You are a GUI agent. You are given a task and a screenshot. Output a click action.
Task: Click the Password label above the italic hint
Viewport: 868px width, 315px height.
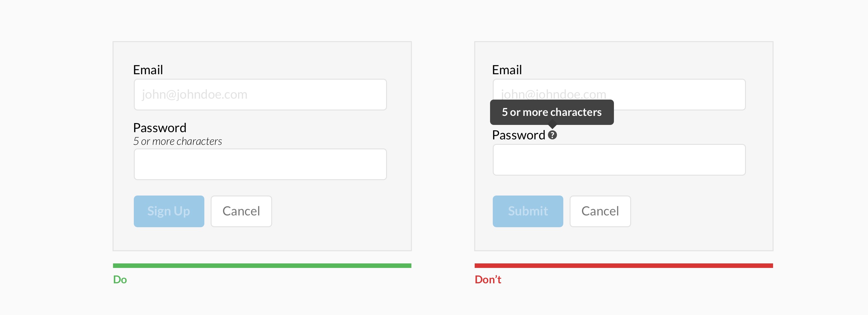(x=160, y=128)
